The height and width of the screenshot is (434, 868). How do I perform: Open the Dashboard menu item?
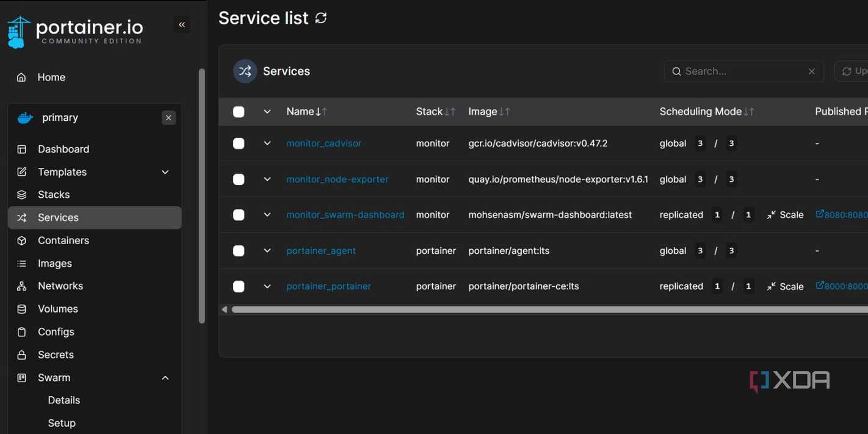(63, 149)
